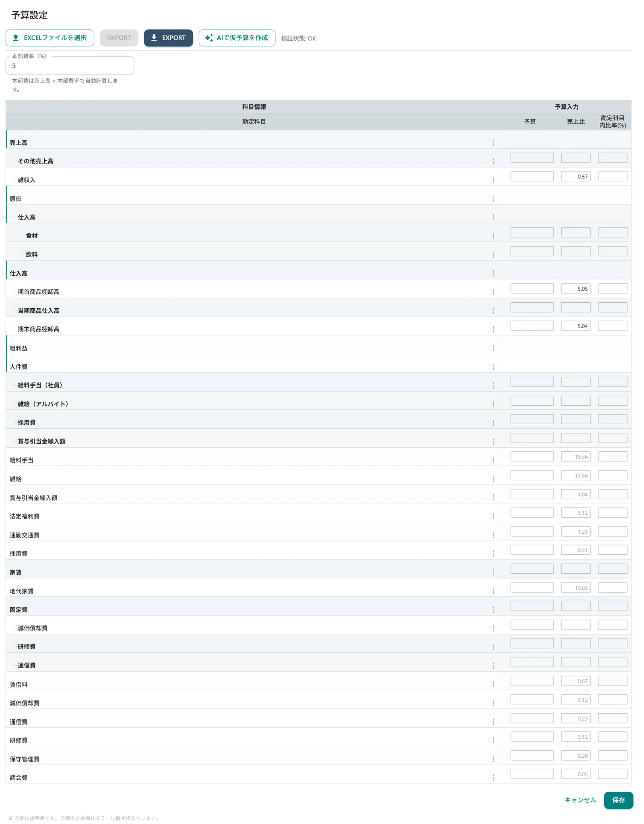
Task: Open the row menu for 給料手当（社員）
Action: (x=493, y=386)
